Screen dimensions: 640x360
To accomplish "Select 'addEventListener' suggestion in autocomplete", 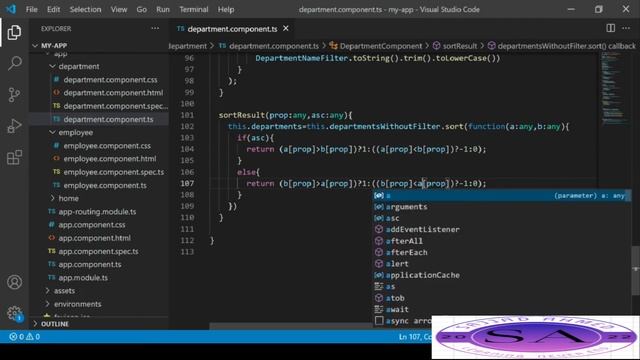I will point(502,230).
